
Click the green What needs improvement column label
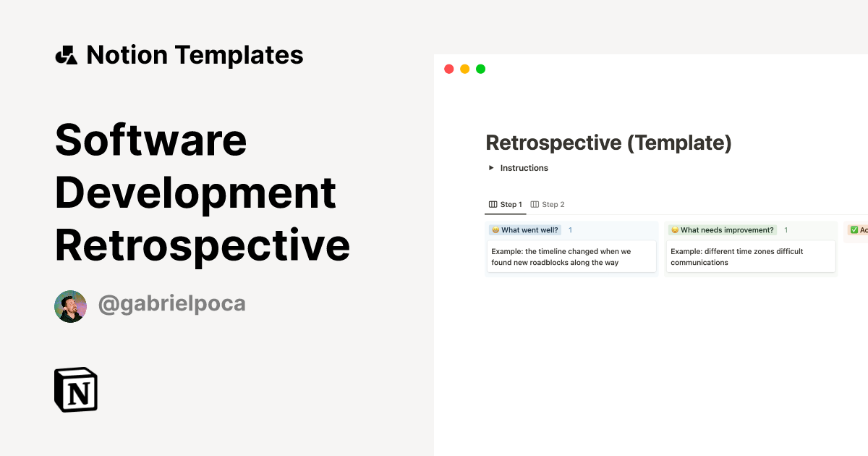click(x=726, y=229)
